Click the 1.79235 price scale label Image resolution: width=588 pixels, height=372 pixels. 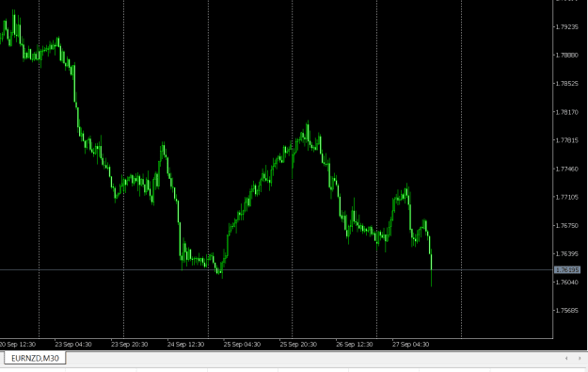coord(567,27)
